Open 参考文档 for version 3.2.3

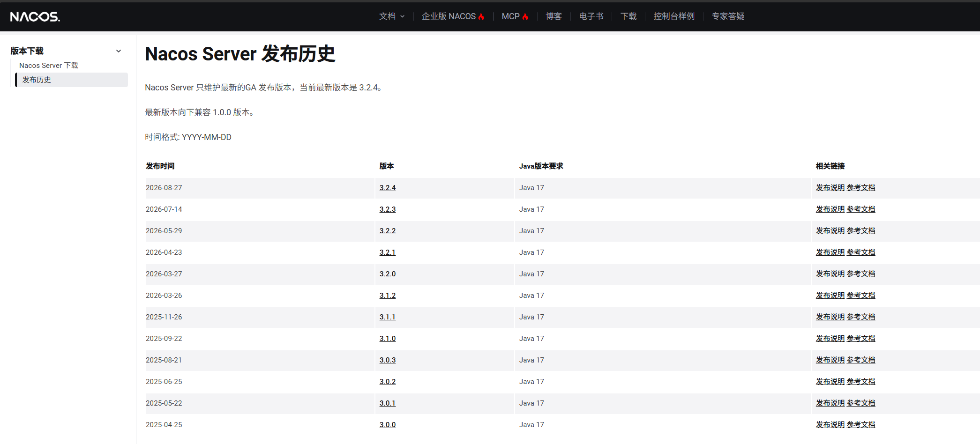click(861, 209)
